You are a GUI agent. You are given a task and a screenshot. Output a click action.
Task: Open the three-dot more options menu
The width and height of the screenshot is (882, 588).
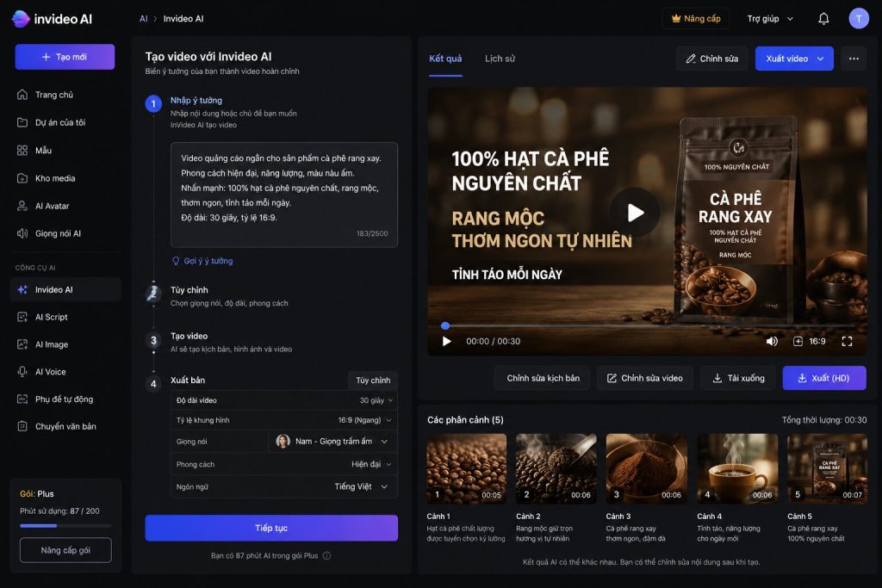tap(854, 59)
